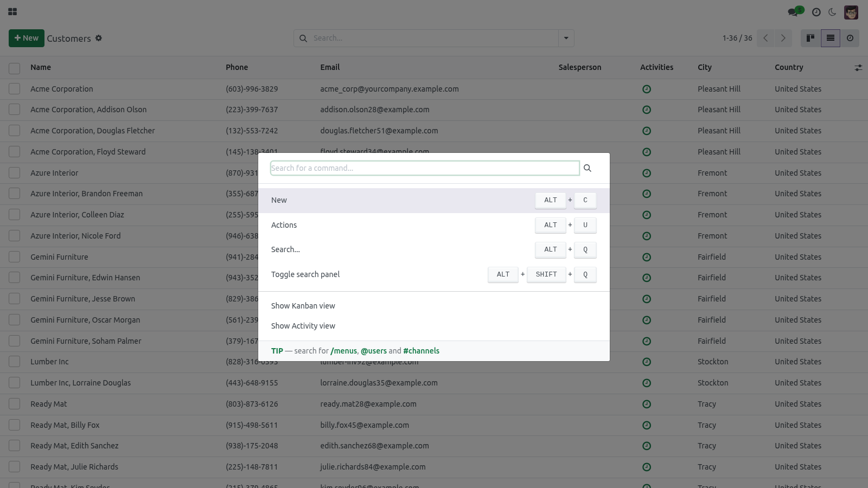
Task: Switch to List view icon
Action: (x=830, y=38)
